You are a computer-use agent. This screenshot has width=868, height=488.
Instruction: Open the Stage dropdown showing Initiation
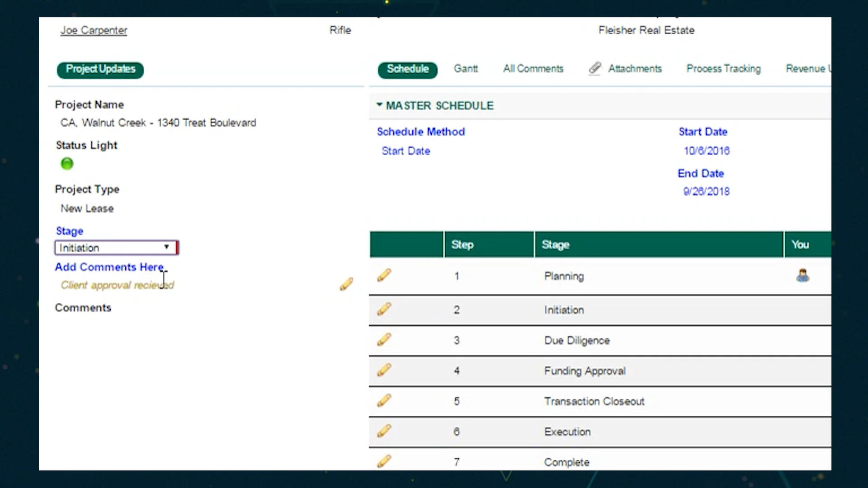click(117, 248)
